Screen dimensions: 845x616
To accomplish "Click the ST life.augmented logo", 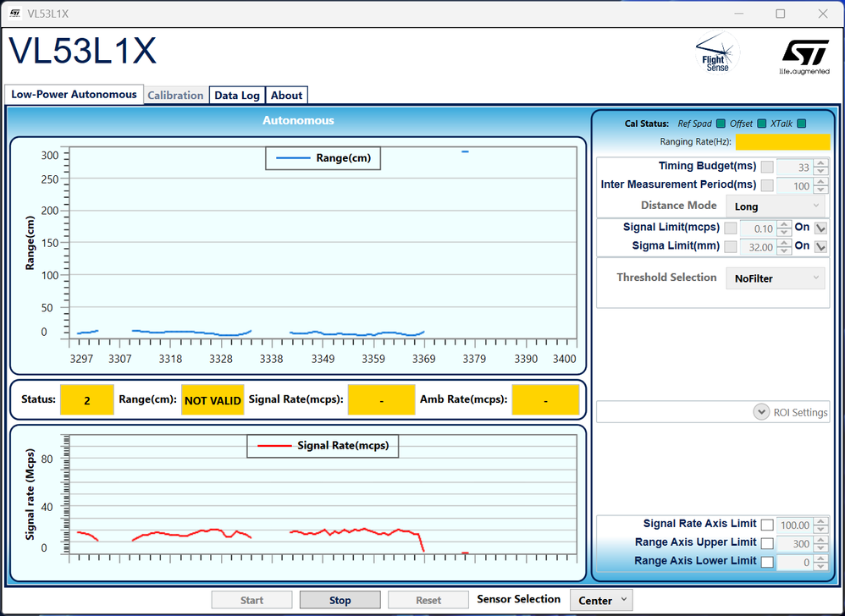I will tap(804, 55).
